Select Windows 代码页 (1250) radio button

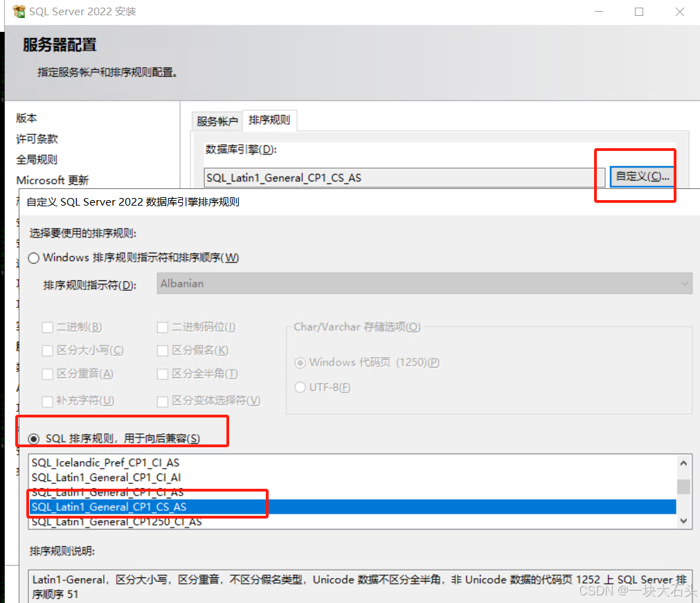(x=300, y=363)
